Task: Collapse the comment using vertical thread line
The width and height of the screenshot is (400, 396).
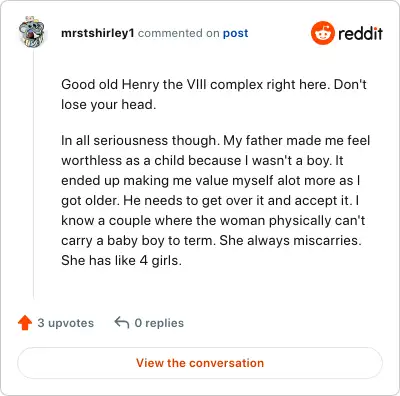Action: click(x=33, y=173)
